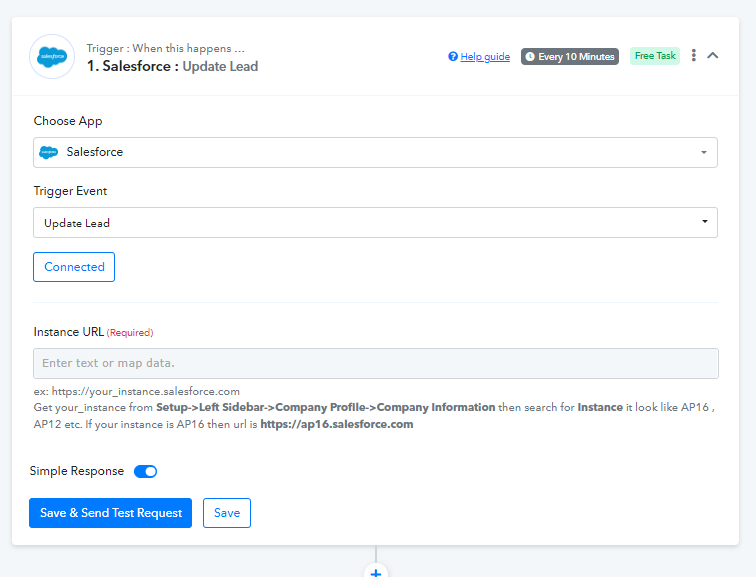Click the Connected button
Image resolution: width=756 pixels, height=577 pixels.
click(x=74, y=267)
